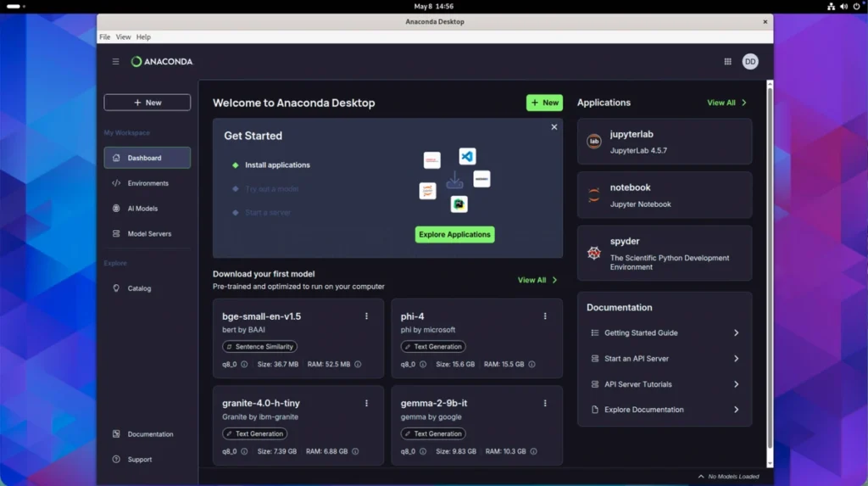Click bge-small q8_0 info icon
Image resolution: width=868 pixels, height=486 pixels.
[244, 364]
